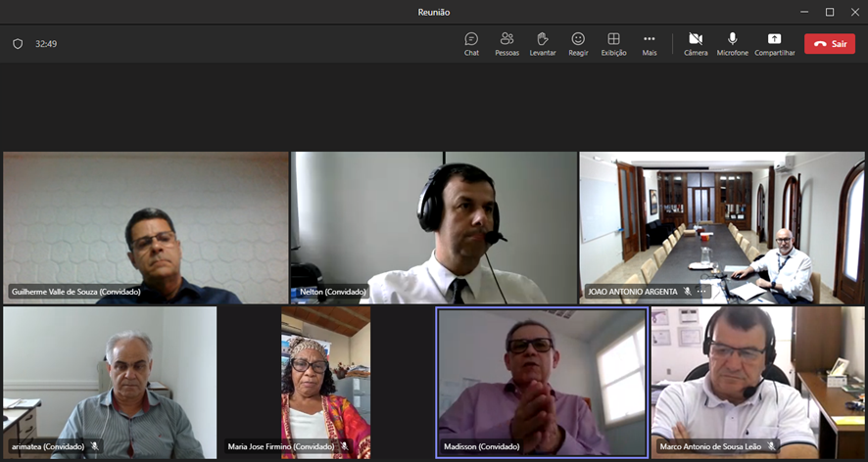Mute or unmute the Microfone
Image resolution: width=868 pixels, height=462 pixels.
click(732, 43)
